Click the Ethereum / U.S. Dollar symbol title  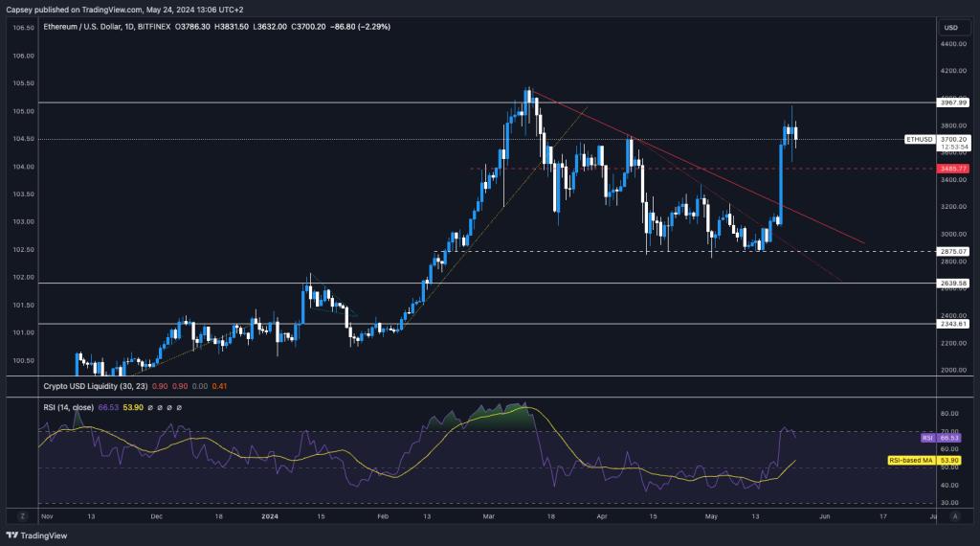(x=106, y=27)
